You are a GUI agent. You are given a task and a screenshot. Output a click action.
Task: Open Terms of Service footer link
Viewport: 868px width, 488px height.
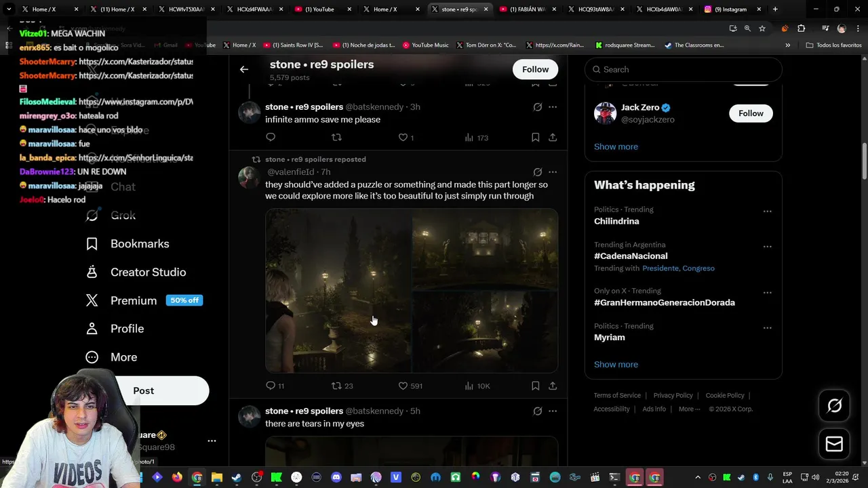tap(617, 395)
